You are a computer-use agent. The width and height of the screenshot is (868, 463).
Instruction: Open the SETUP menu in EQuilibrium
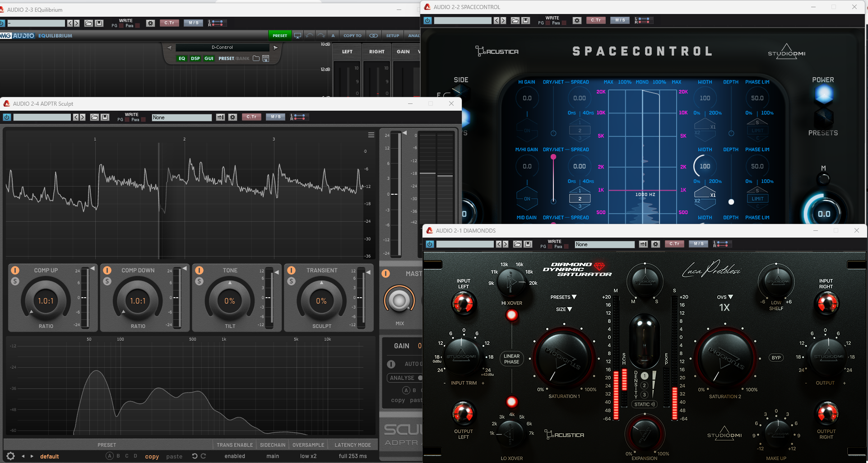click(392, 36)
